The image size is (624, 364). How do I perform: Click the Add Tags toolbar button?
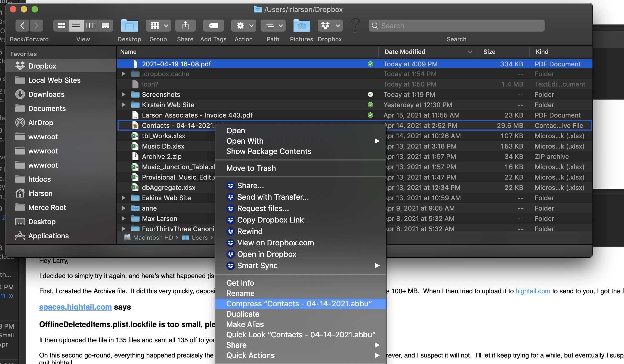pos(213,26)
